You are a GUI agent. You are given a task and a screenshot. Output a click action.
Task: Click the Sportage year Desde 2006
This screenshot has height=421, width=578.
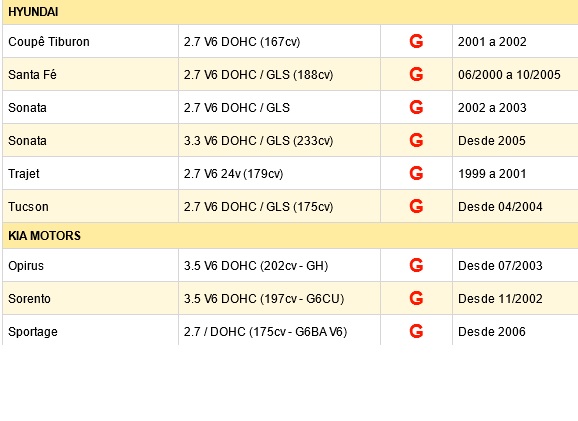coord(492,332)
